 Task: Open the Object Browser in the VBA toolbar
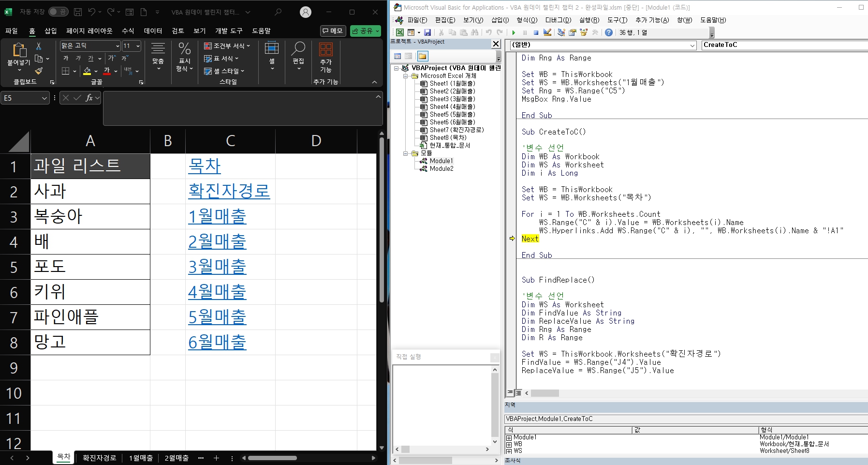(584, 32)
